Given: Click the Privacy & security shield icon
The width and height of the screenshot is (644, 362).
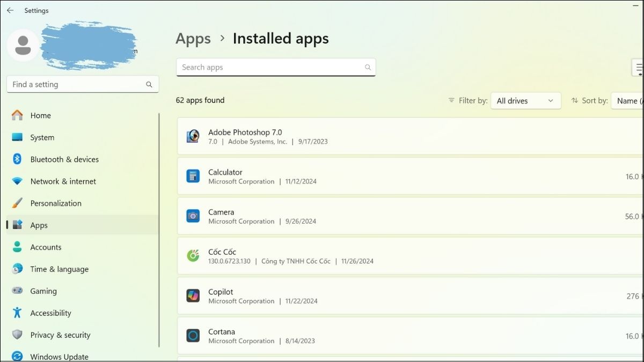Looking at the screenshot, I should pos(17,335).
